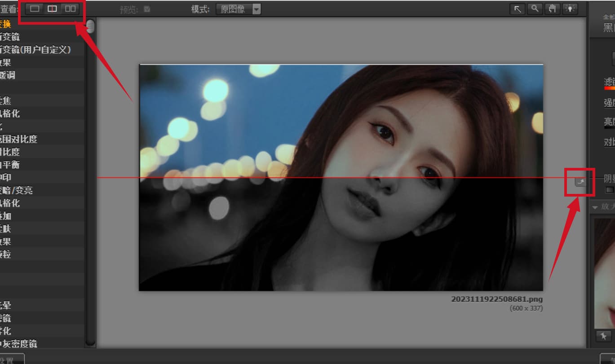Select the split preview view icon
Screen dimensions: 615x364
[52, 9]
